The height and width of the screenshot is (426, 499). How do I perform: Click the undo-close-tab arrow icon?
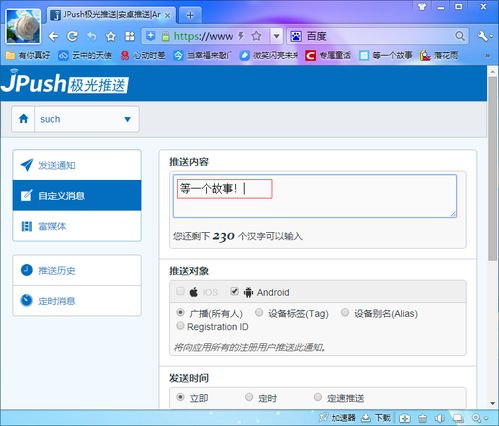tap(92, 36)
